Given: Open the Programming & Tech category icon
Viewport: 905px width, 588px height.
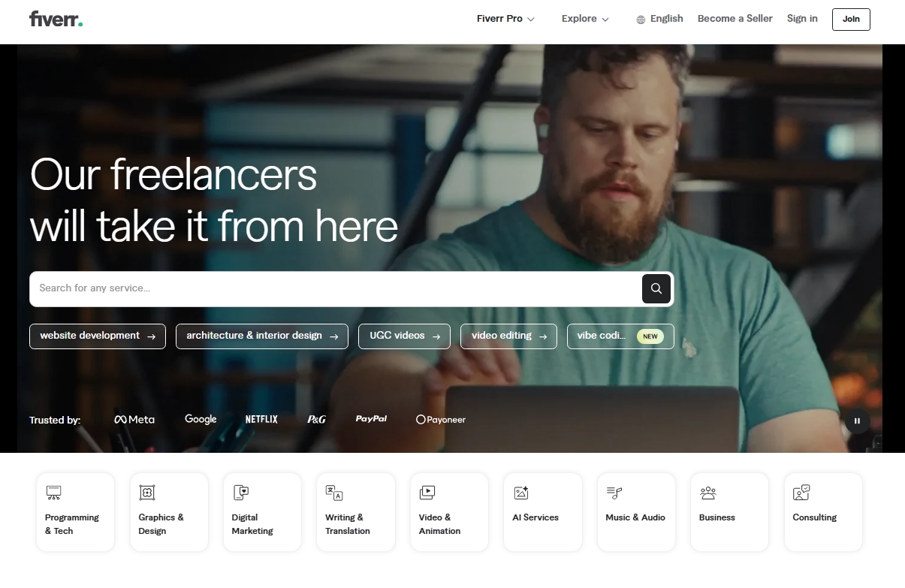Looking at the screenshot, I should click(x=53, y=493).
